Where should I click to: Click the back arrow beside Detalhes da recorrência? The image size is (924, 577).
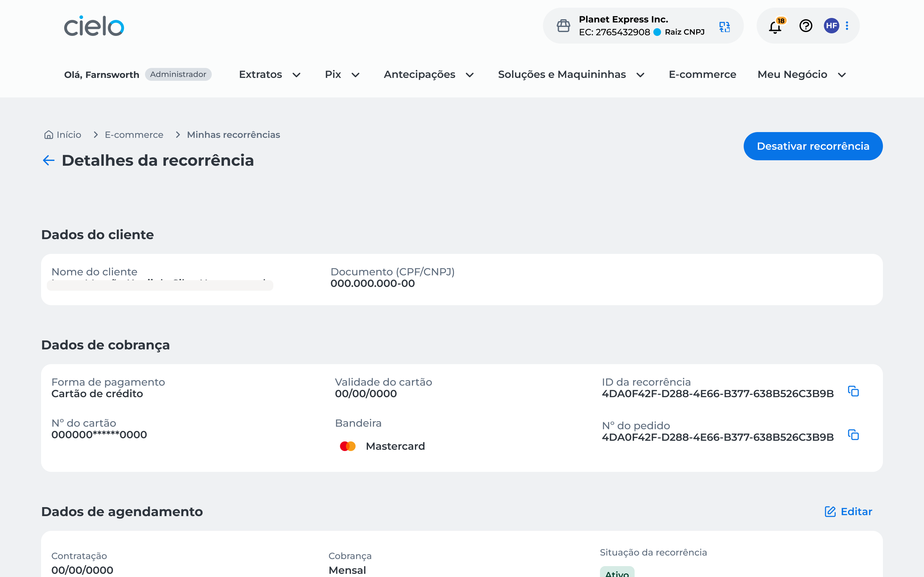(48, 160)
